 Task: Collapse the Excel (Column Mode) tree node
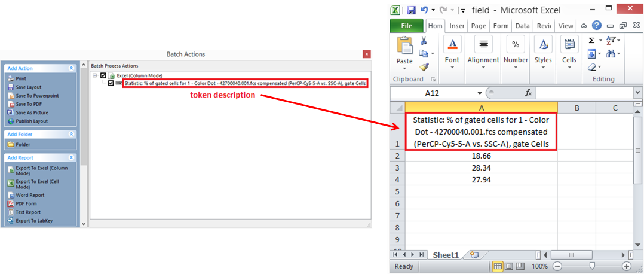point(95,75)
